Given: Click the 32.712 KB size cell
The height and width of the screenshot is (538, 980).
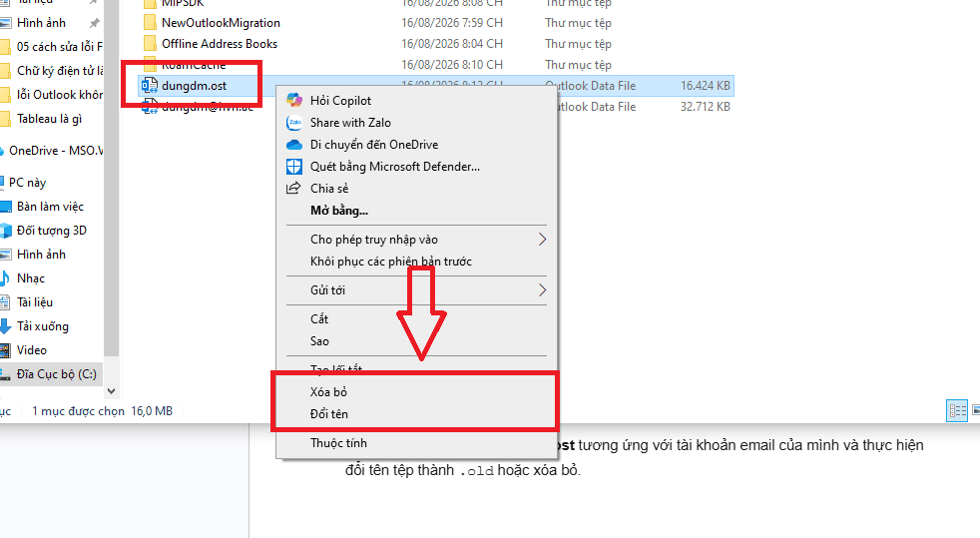Looking at the screenshot, I should [705, 107].
